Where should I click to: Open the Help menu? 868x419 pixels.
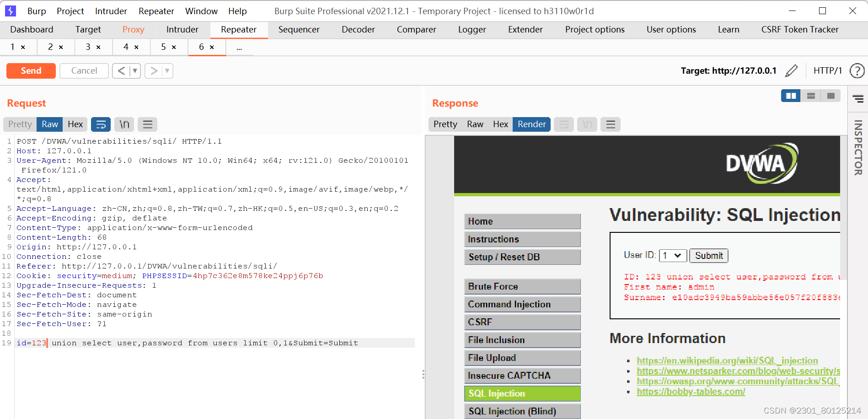(237, 11)
